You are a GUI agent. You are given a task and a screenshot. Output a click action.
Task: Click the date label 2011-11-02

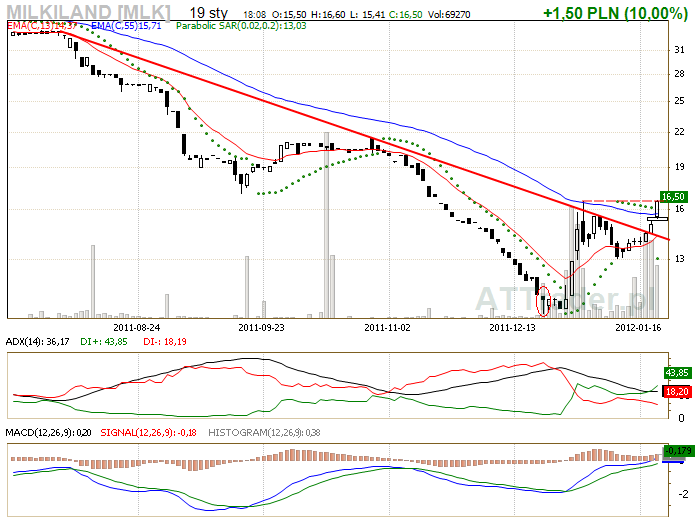387,328
